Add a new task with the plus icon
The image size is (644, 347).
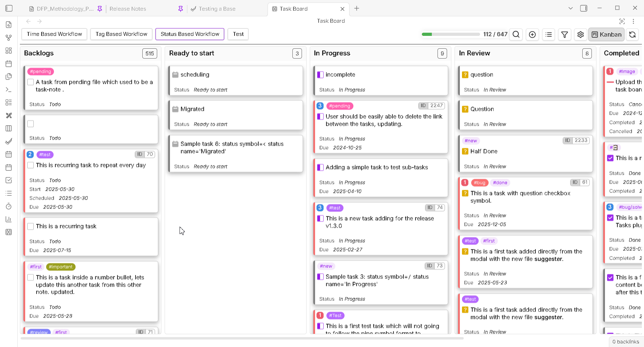(532, 34)
